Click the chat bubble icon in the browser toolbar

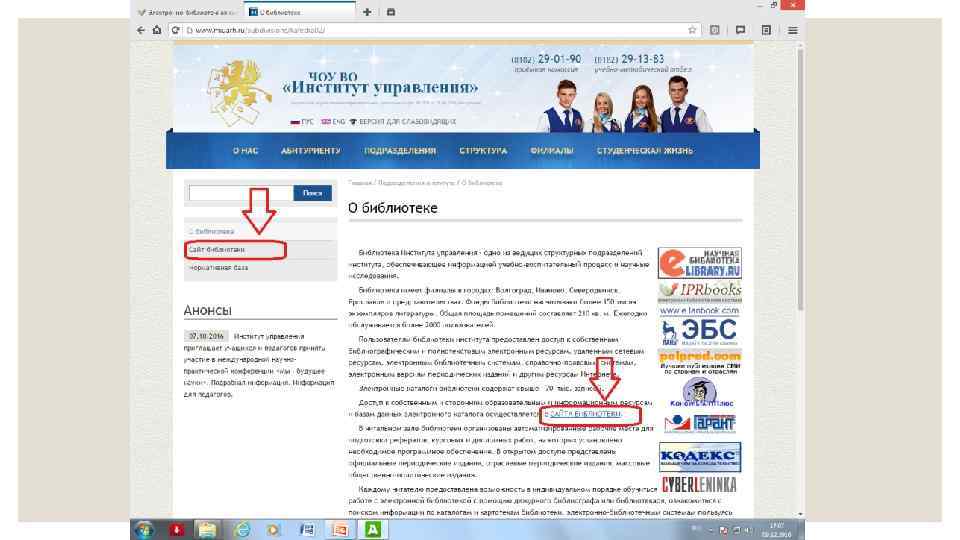coord(740,30)
